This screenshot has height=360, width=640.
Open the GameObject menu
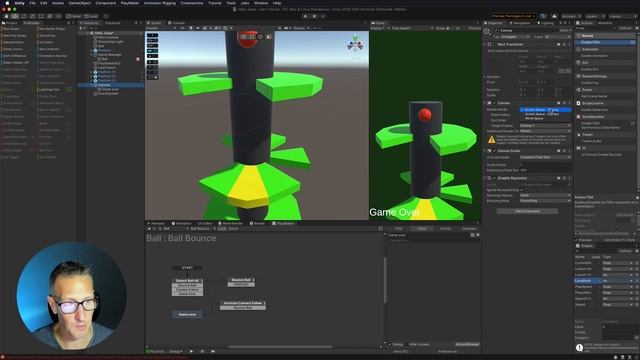(80, 3)
